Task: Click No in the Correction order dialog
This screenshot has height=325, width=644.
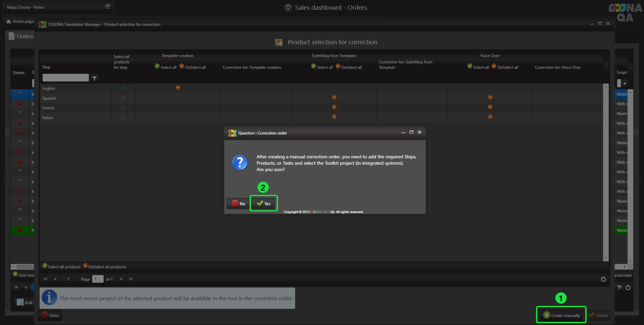Action: click(x=238, y=204)
